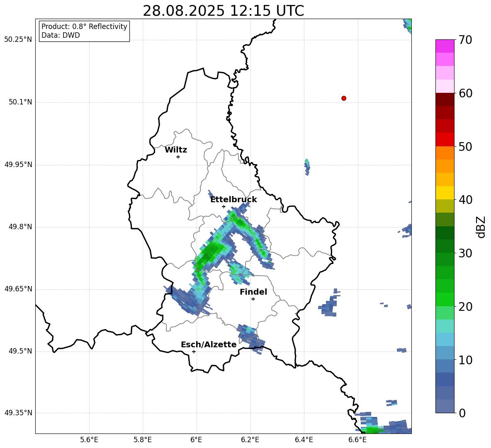This screenshot has width=491, height=448.
Task: Click the 'Ettelbruck' city label
Action: click(x=233, y=200)
